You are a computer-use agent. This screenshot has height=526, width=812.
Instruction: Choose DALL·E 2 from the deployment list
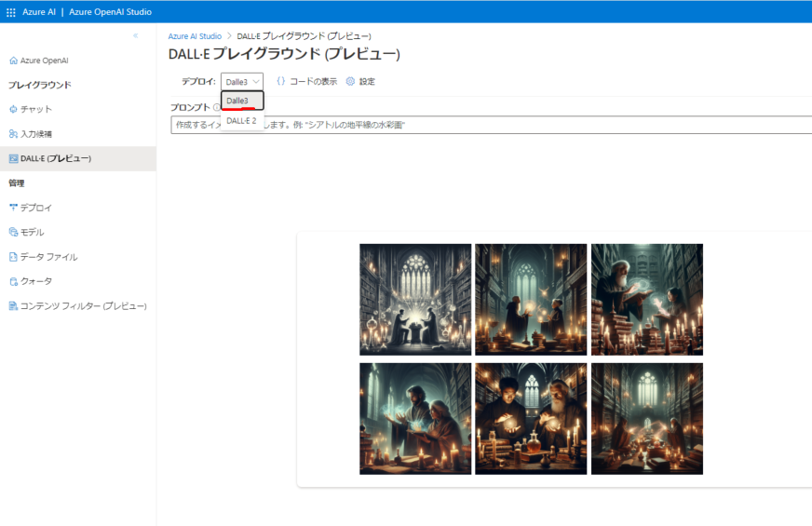tap(242, 121)
